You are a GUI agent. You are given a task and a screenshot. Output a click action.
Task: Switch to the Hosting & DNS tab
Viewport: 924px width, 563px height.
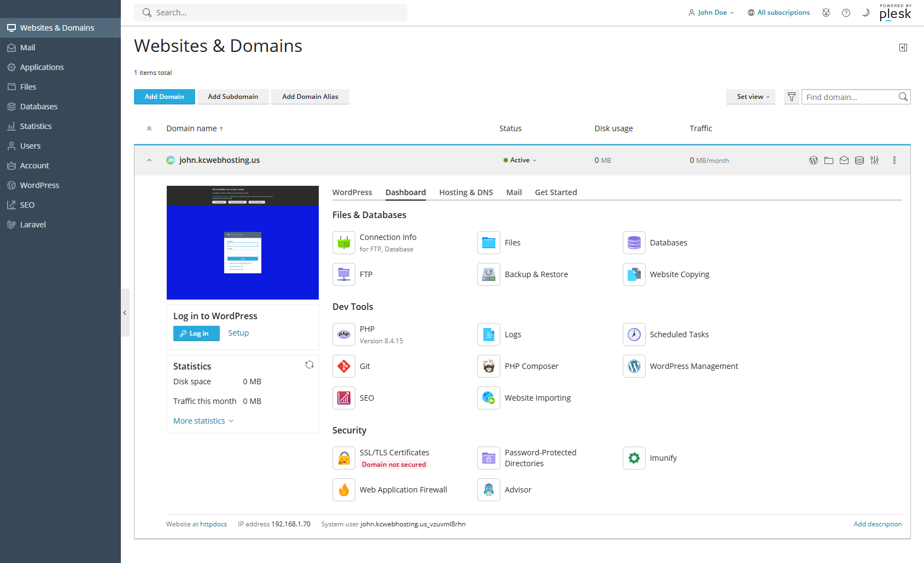coord(465,192)
